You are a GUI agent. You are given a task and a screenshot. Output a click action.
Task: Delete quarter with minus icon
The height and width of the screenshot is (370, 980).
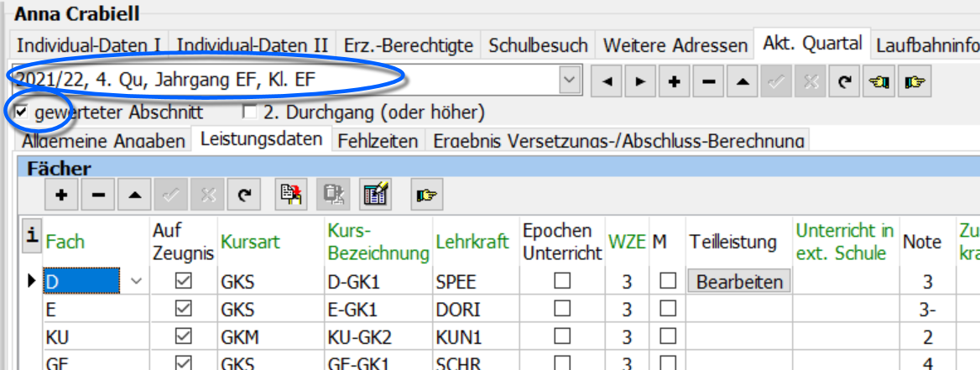click(x=708, y=82)
